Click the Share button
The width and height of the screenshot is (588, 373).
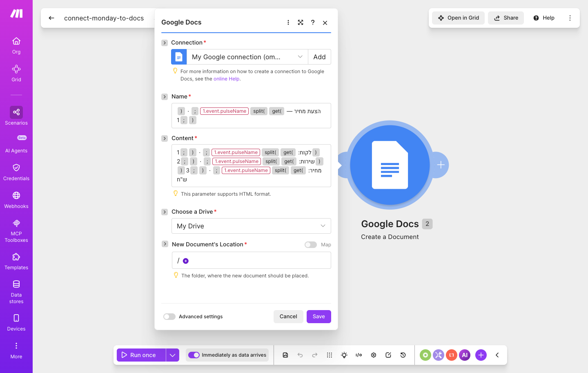pos(506,18)
